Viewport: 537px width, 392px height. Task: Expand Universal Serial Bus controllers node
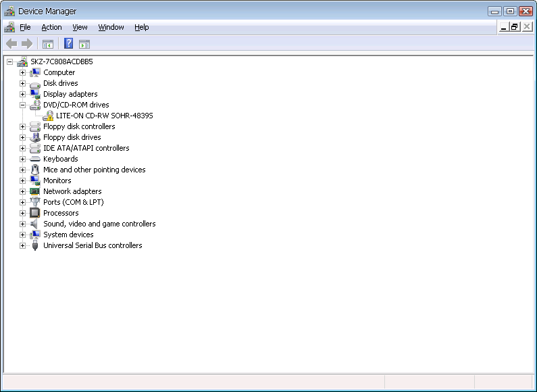22,246
